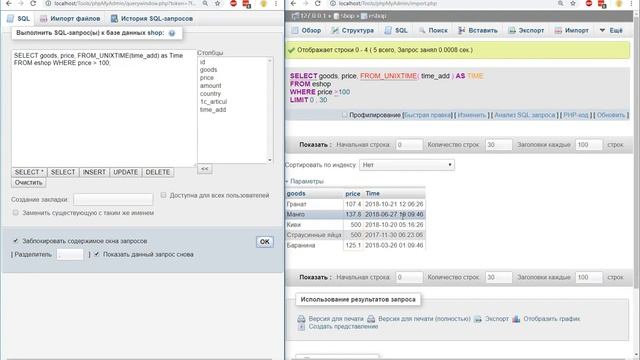
Task: Open Сортировать по индексу dropdown
Action: 407,165
